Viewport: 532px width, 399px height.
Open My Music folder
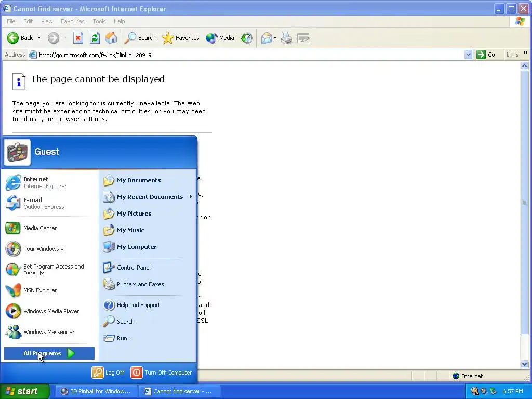[148, 230]
